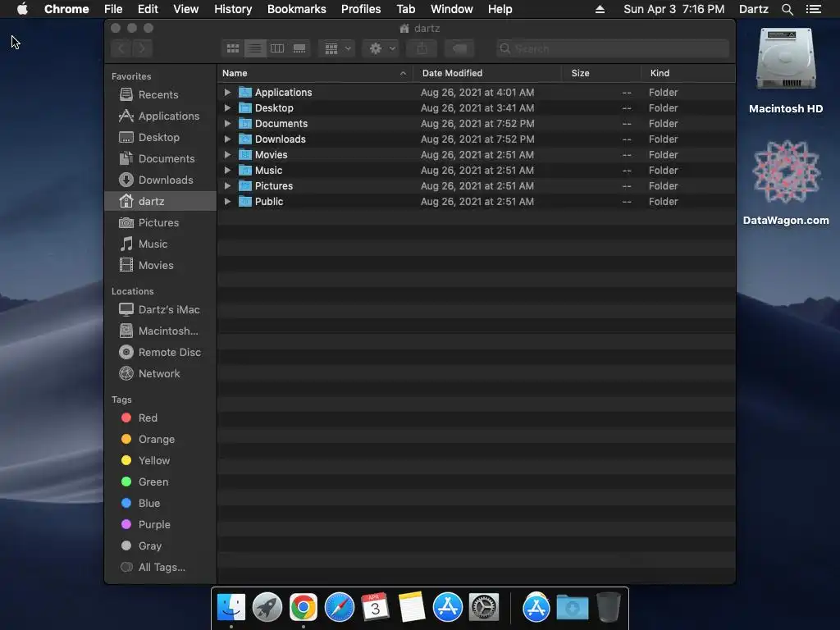Select Macintosh HD under Locations

pos(160,331)
